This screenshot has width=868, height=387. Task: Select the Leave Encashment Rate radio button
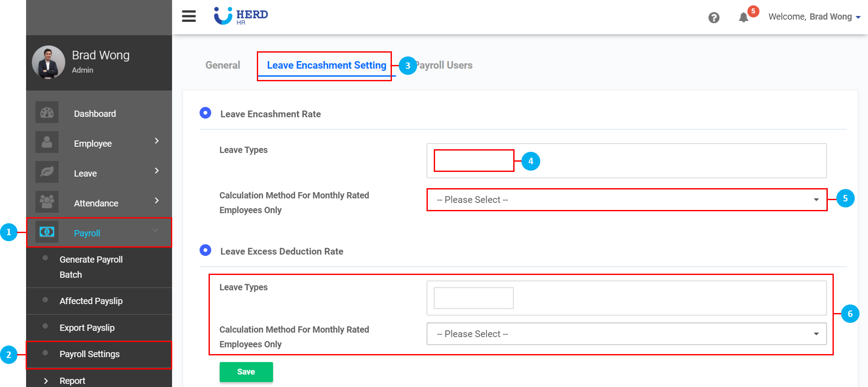[206, 113]
